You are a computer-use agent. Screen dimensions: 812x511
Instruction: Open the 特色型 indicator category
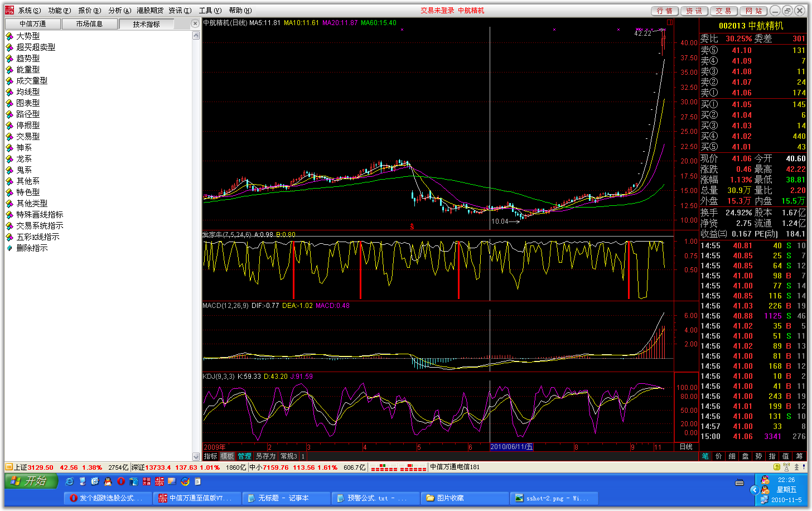pyautogui.click(x=28, y=192)
